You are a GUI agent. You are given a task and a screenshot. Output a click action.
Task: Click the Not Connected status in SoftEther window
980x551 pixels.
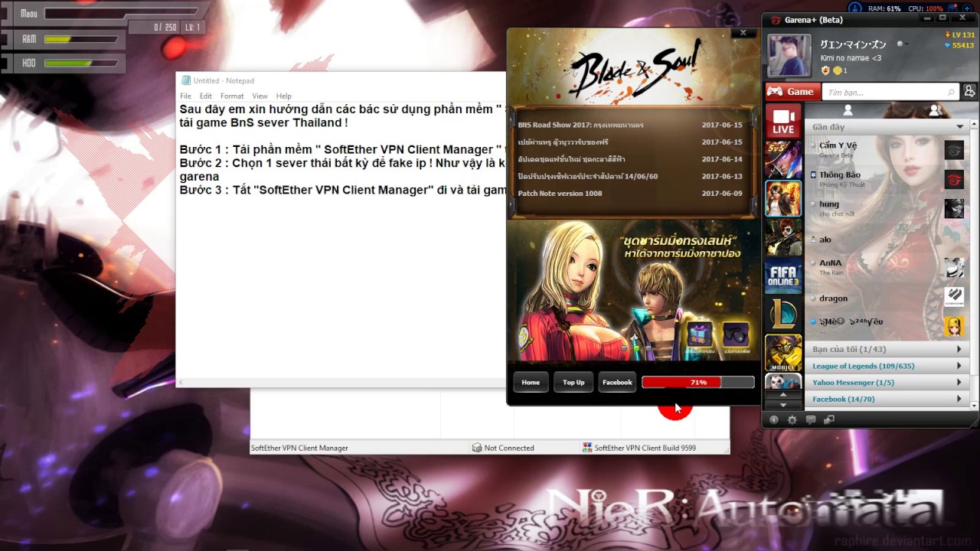pyautogui.click(x=509, y=448)
